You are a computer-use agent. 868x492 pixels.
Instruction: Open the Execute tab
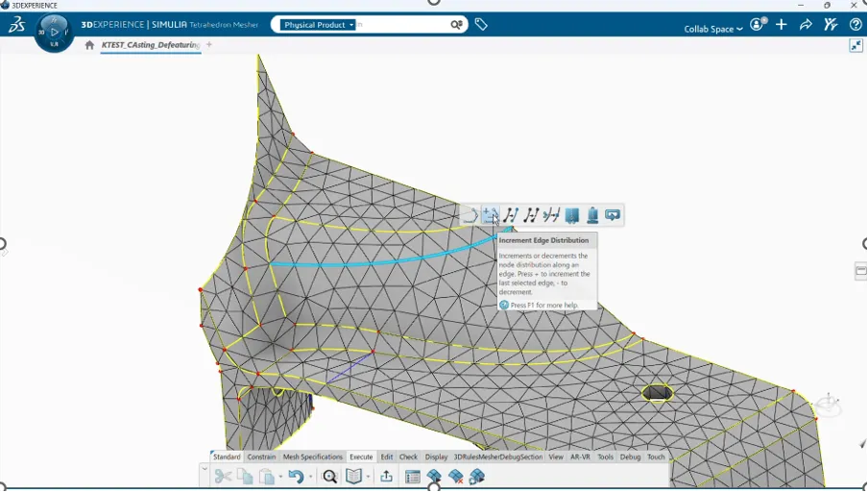(361, 457)
